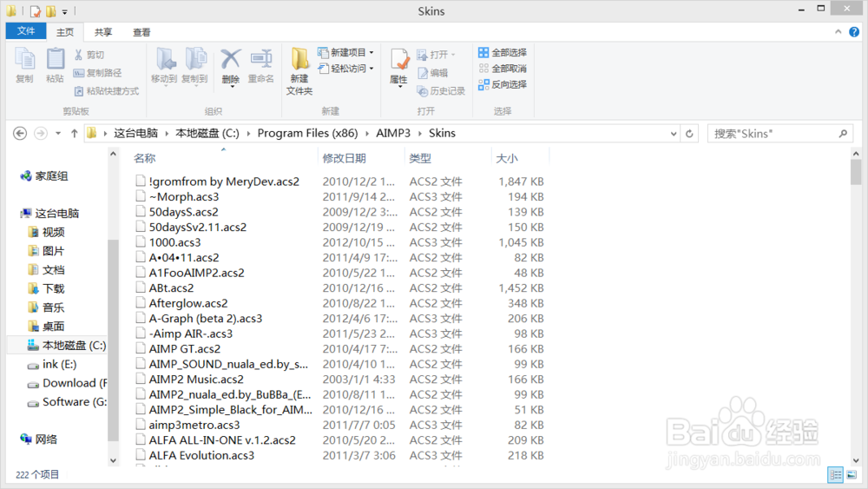The width and height of the screenshot is (868, 489).
Task: Click the search magnifier icon
Action: click(x=843, y=134)
